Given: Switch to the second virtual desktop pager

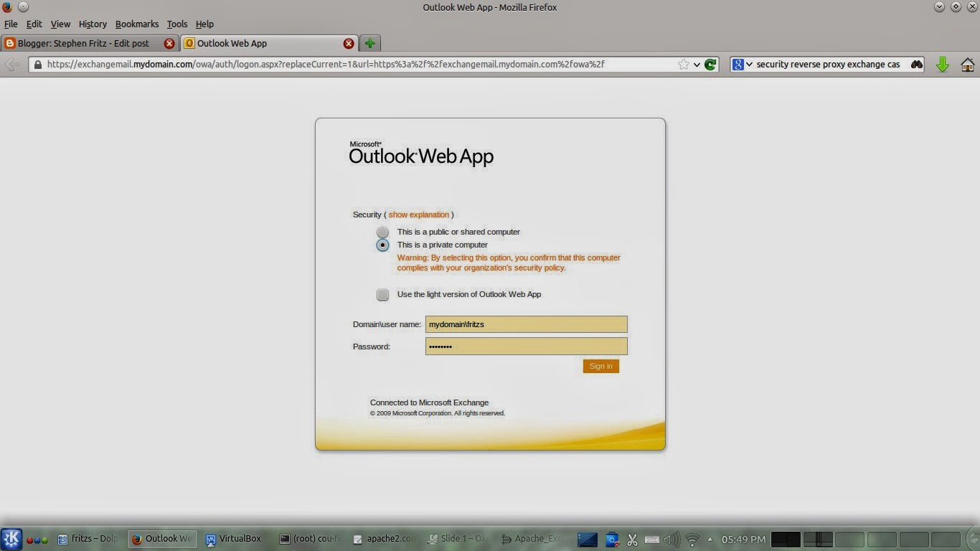Looking at the screenshot, I should 818,539.
